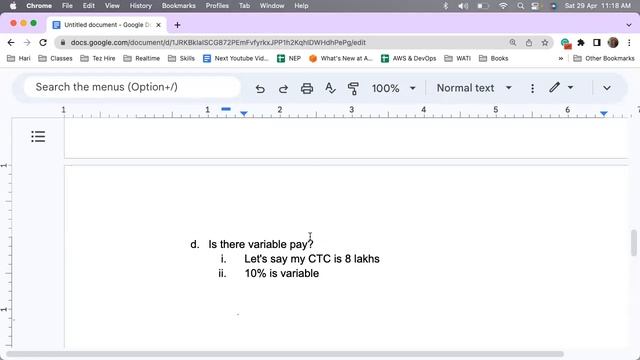The image size is (640, 360).
Task: Click the left indent triangle on ruler
Action: pos(244,113)
